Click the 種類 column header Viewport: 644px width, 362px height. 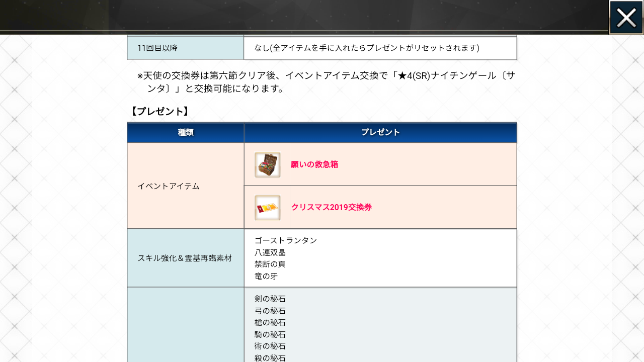coord(185,132)
